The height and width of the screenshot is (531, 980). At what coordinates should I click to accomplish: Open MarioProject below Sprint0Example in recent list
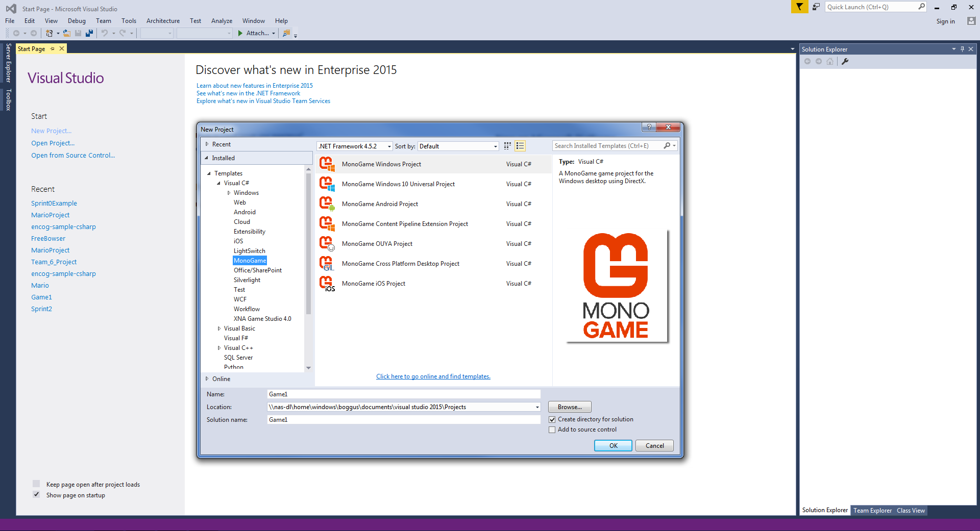click(x=50, y=215)
